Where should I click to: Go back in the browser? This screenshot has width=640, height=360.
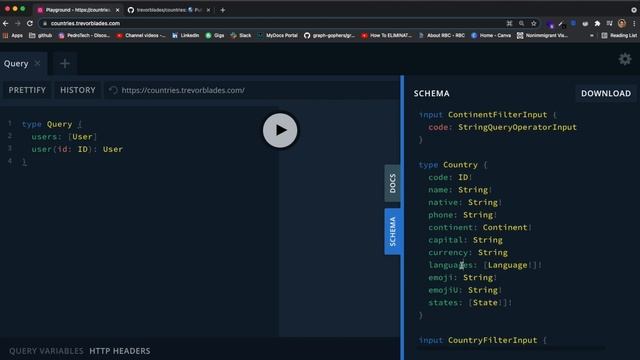[6, 24]
